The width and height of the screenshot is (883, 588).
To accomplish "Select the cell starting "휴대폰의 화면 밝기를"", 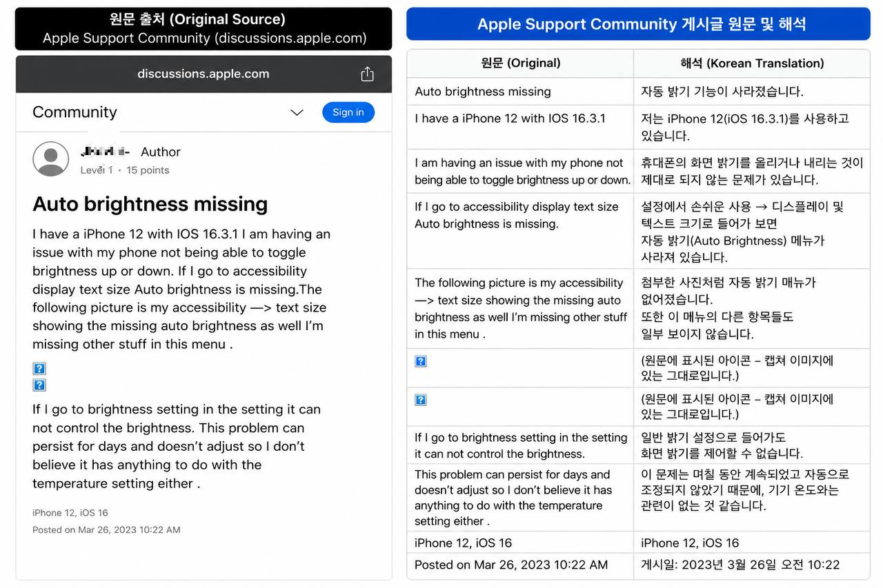I will (x=752, y=171).
